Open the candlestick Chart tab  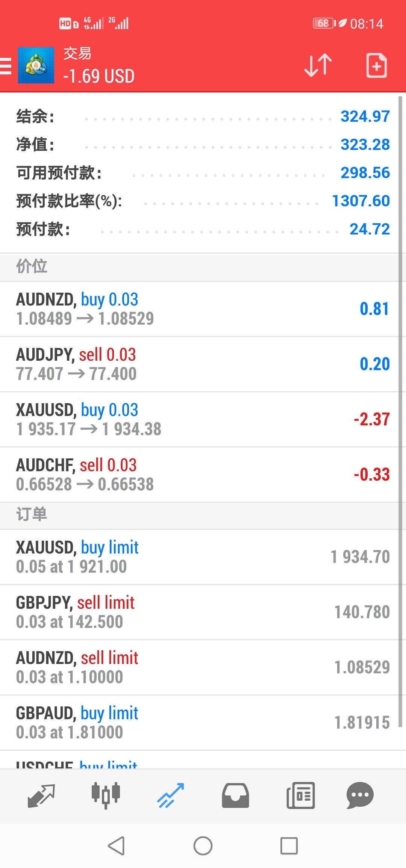click(x=106, y=795)
